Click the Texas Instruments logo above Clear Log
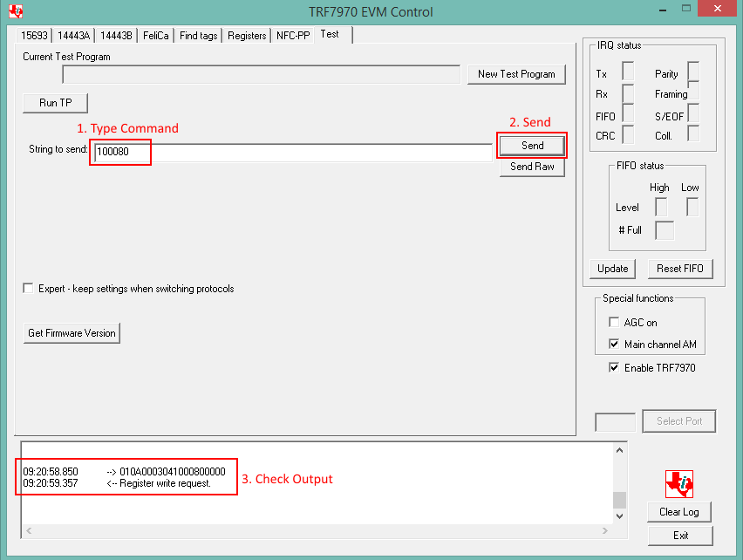Image resolution: width=743 pixels, height=560 pixels. 679,484
